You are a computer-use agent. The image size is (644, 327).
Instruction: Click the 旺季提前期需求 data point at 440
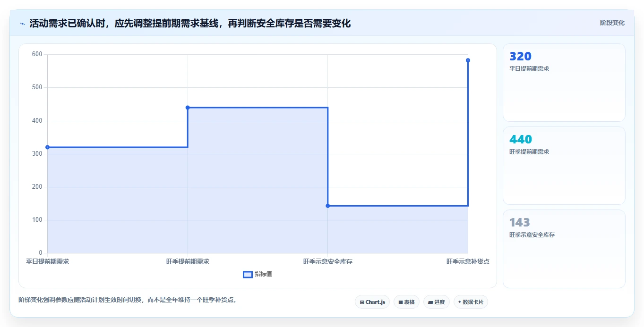coord(188,108)
